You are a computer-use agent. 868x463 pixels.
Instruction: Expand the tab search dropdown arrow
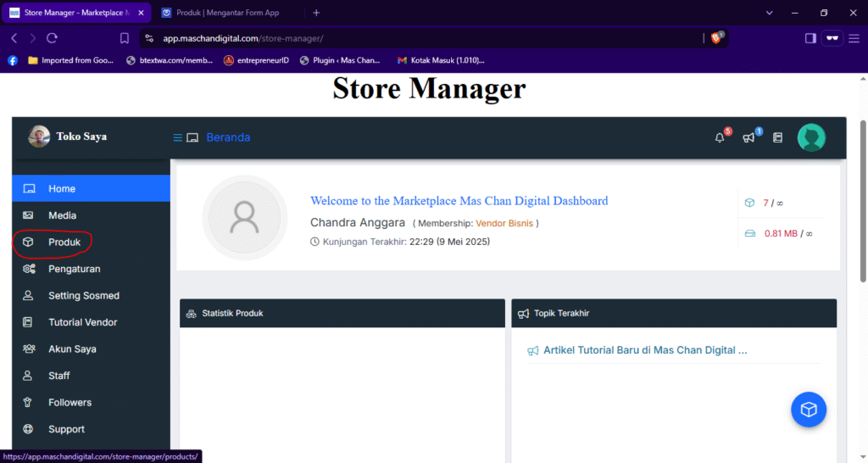pos(770,13)
